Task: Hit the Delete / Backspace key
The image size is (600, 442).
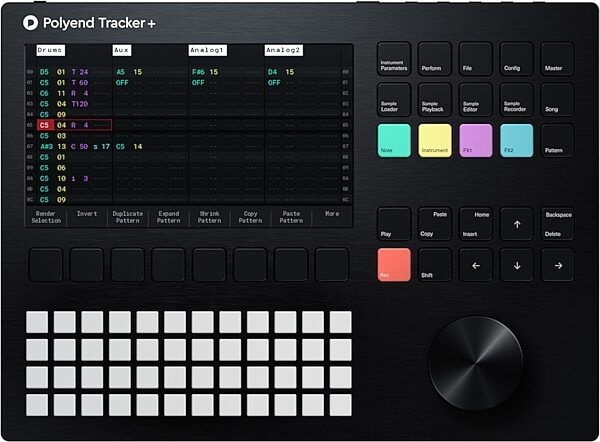Action: (558, 224)
